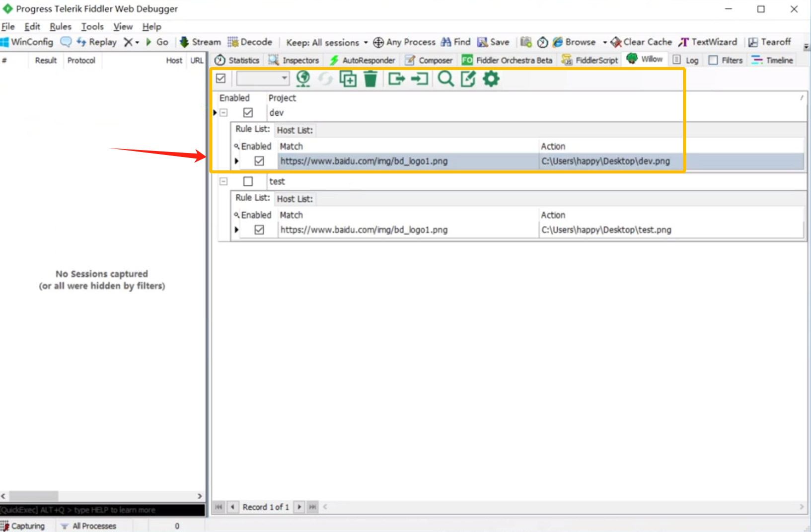811x532 pixels.
Task: Click the Willow settings gear icon
Action: pyautogui.click(x=491, y=78)
